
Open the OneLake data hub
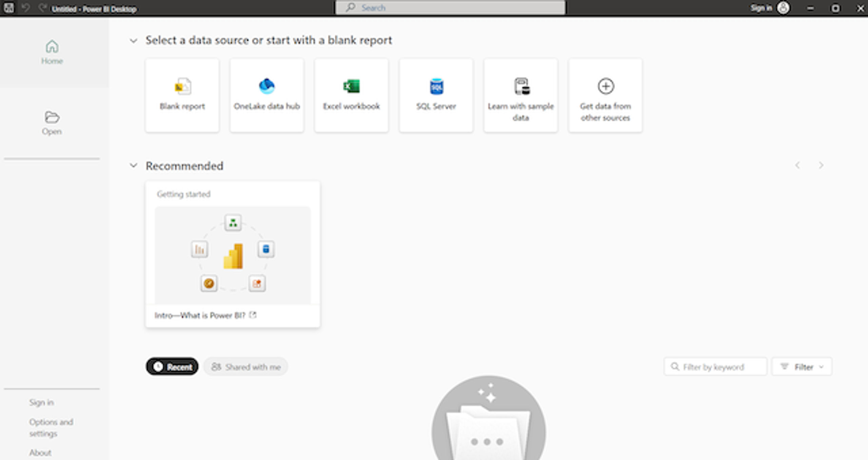pos(267,95)
